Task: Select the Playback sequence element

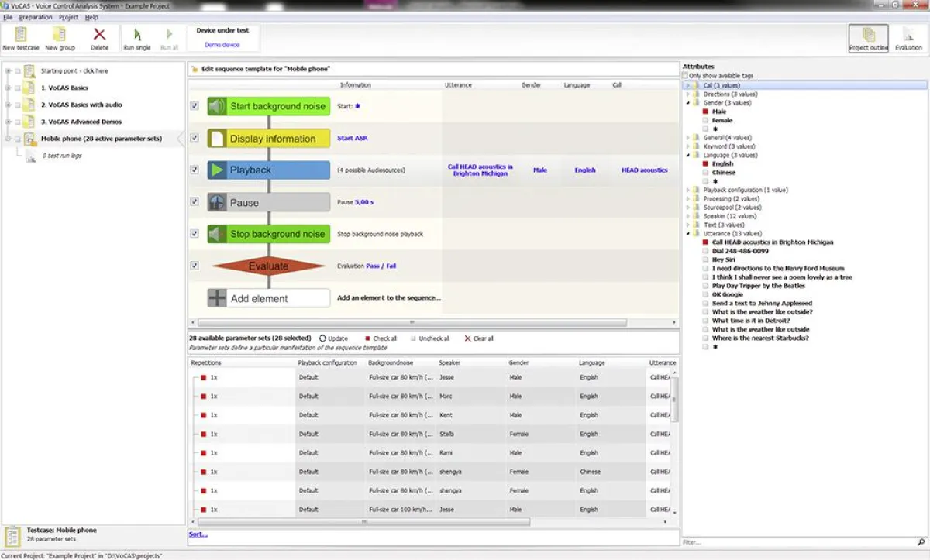Action: [269, 170]
